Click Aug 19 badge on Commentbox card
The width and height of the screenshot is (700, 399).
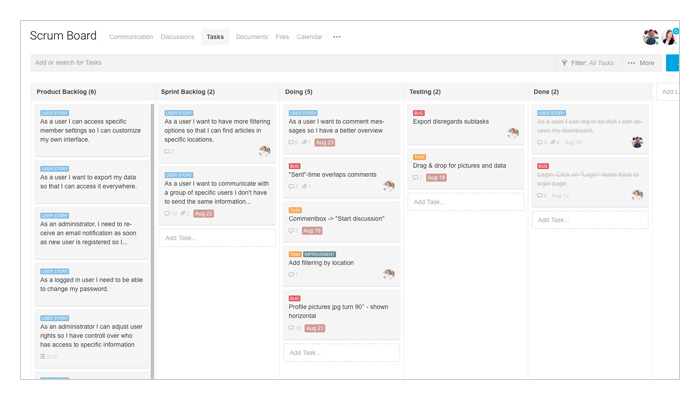(312, 231)
